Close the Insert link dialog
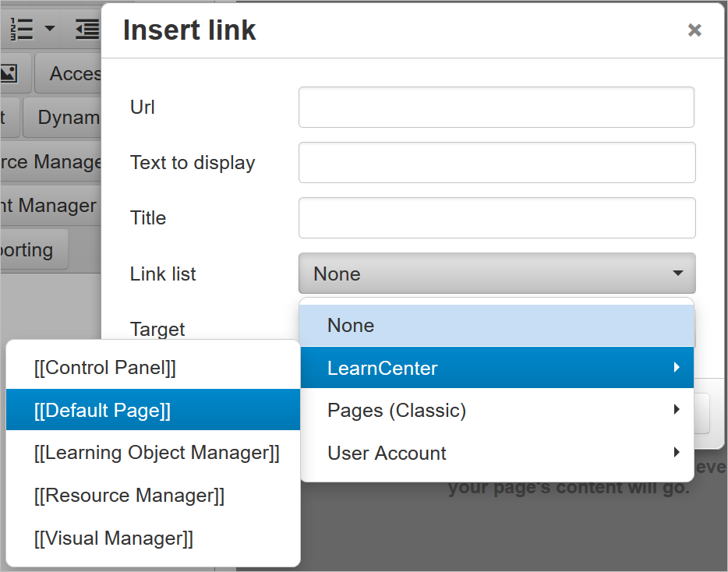 (x=694, y=30)
